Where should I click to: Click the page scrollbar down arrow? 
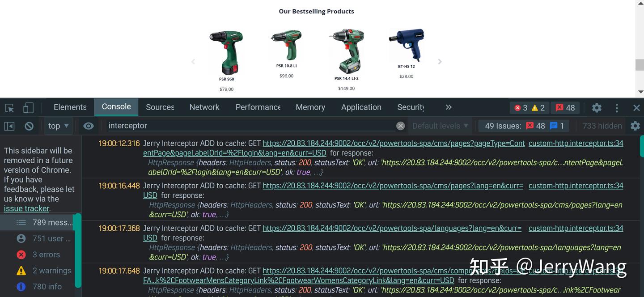click(x=640, y=92)
